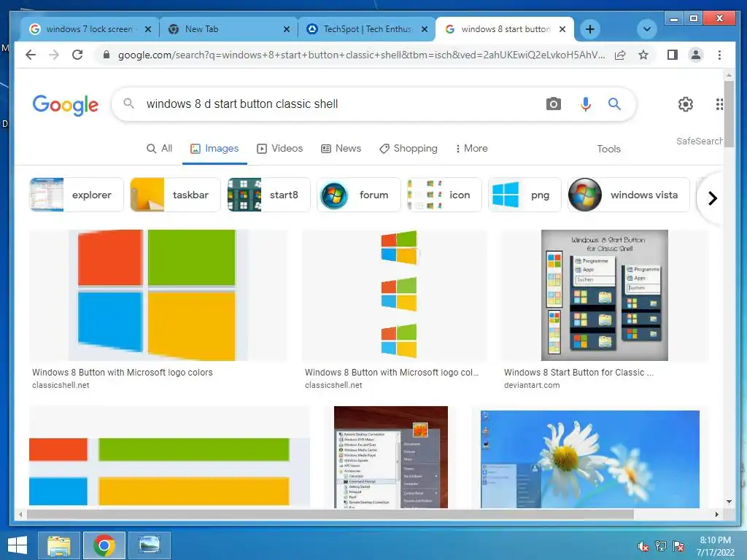Share this page icon in address bar
Image resolution: width=747 pixels, height=560 pixels.
[620, 55]
